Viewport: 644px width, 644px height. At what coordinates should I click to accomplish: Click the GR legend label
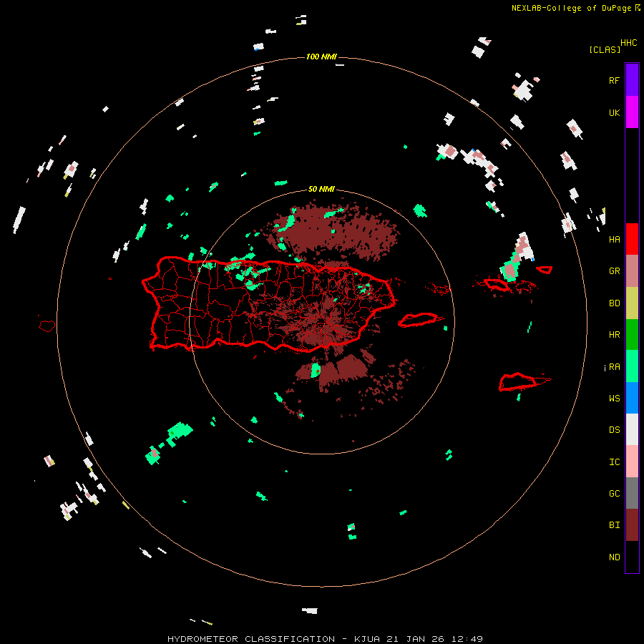(x=614, y=271)
